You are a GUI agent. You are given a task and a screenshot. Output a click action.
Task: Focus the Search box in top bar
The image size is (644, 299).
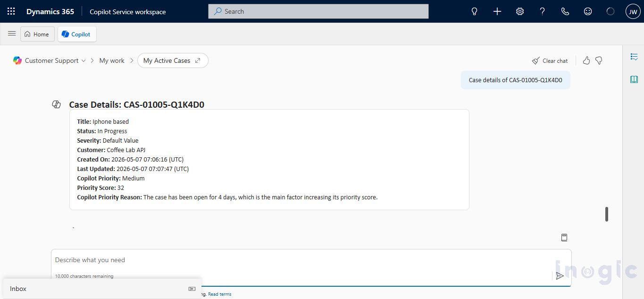tap(318, 11)
